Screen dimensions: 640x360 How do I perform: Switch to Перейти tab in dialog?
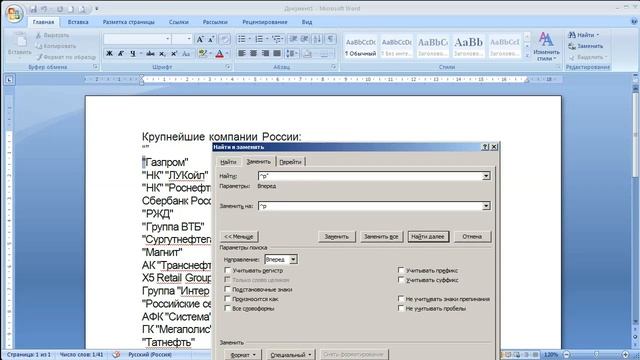[x=290, y=162]
